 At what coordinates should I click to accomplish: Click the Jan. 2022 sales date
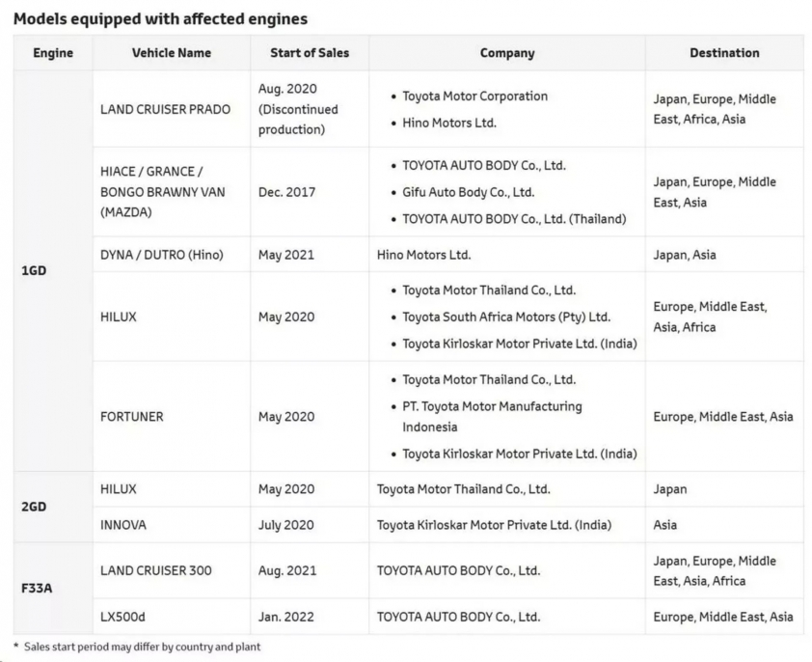click(x=285, y=617)
